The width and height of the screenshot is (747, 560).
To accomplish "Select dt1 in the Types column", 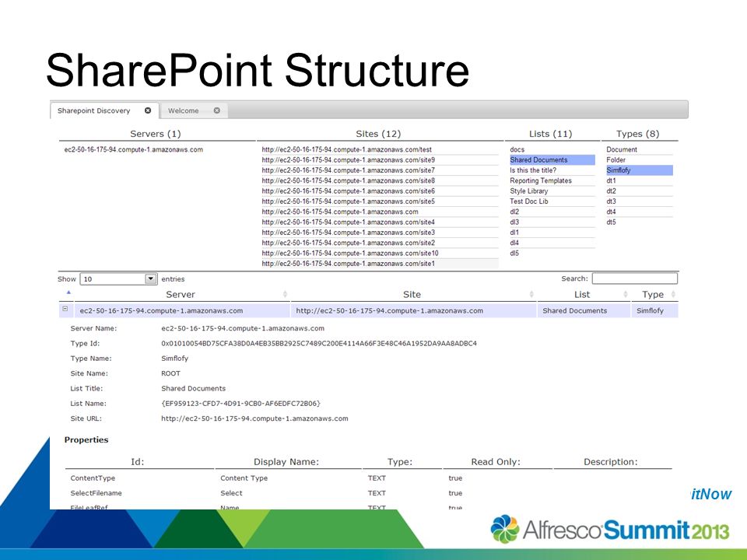I will coord(612,181).
